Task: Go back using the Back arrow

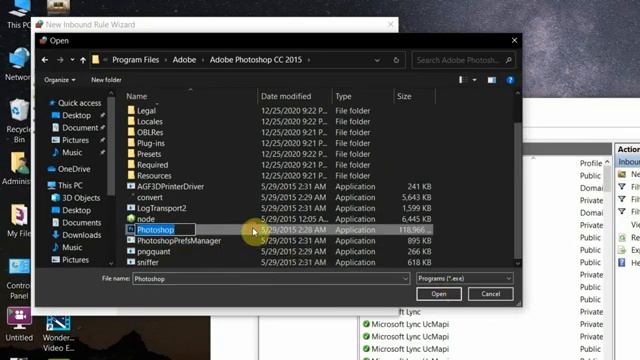Action: [45, 60]
